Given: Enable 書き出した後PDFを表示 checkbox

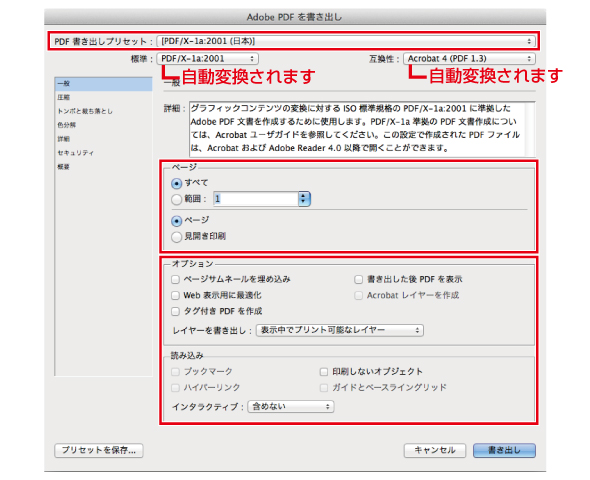Looking at the screenshot, I should pyautogui.click(x=359, y=279).
